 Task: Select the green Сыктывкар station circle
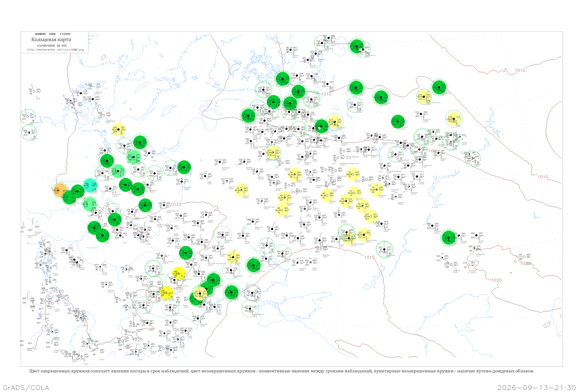[x=439, y=87]
